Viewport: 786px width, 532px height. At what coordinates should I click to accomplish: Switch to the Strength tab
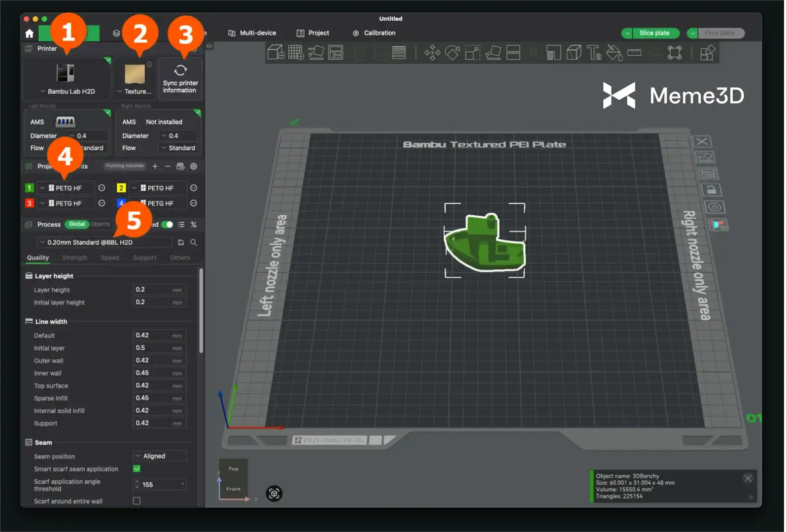pos(74,258)
